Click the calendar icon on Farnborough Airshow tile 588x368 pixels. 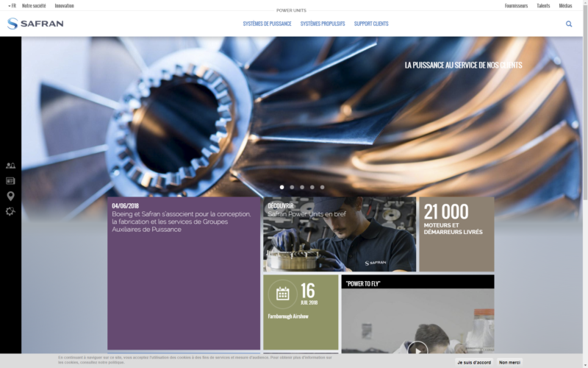pyautogui.click(x=282, y=294)
